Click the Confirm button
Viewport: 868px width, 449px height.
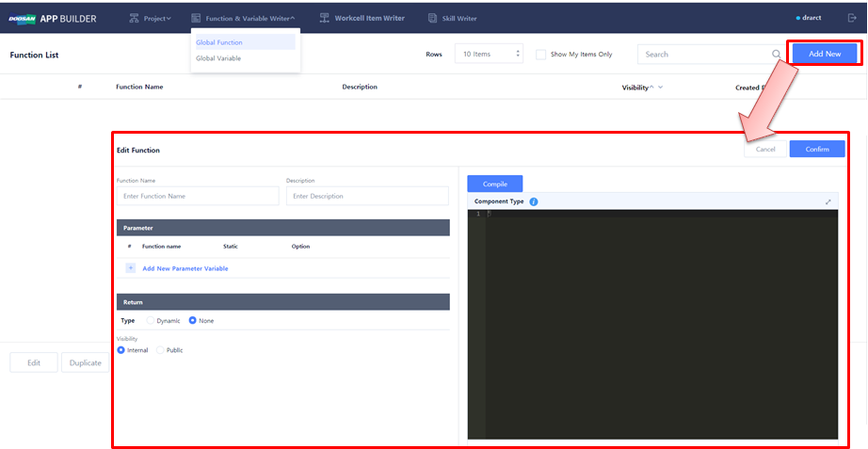[x=816, y=149]
